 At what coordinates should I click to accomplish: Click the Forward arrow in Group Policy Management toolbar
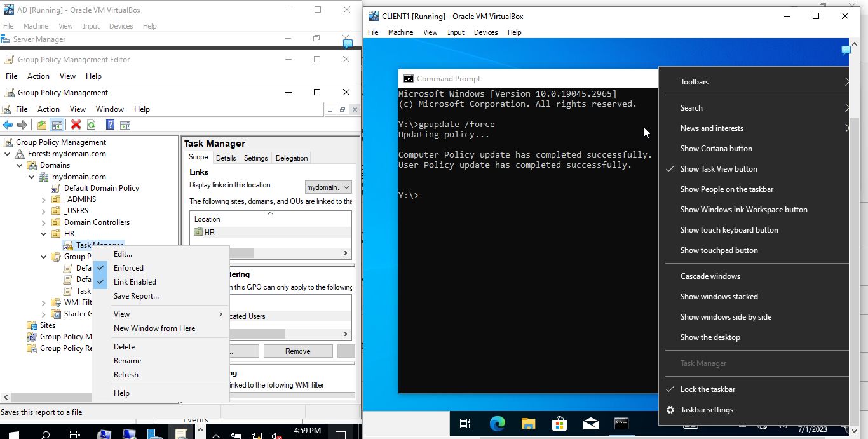coord(22,125)
